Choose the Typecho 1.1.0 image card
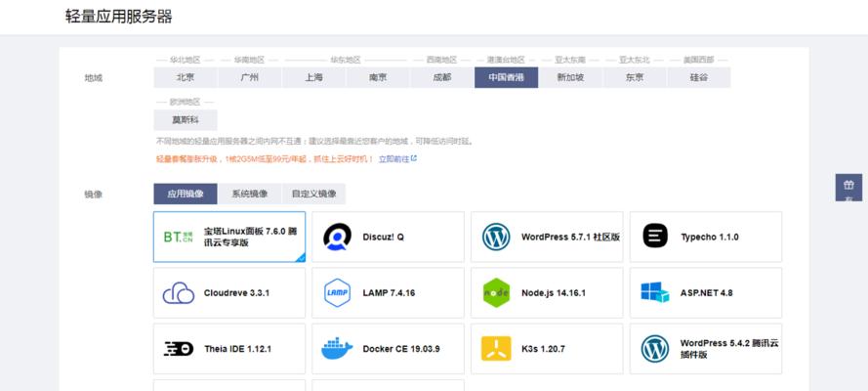 pyautogui.click(x=706, y=237)
